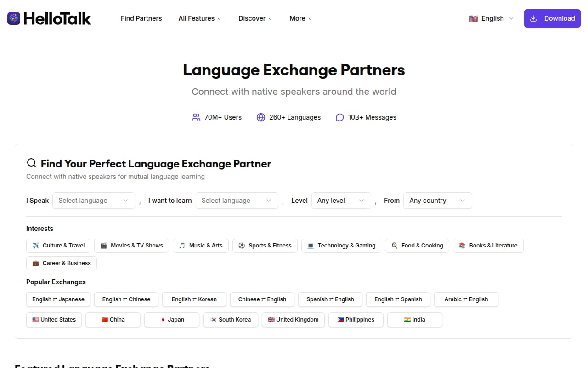Filter partners by United Kingdom
This screenshot has height=368, width=588.
tap(293, 320)
